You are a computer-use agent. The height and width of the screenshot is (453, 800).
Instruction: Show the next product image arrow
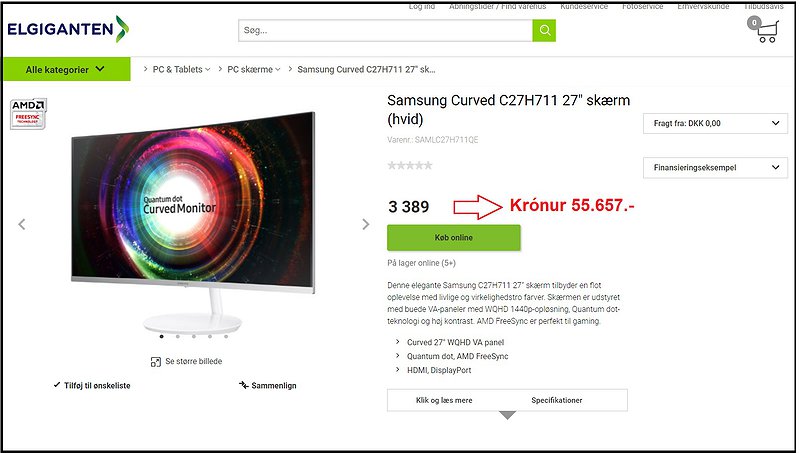point(365,224)
